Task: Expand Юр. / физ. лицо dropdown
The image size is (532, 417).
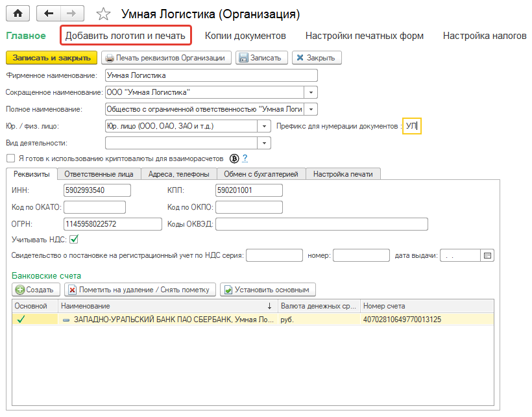Action: (264, 126)
